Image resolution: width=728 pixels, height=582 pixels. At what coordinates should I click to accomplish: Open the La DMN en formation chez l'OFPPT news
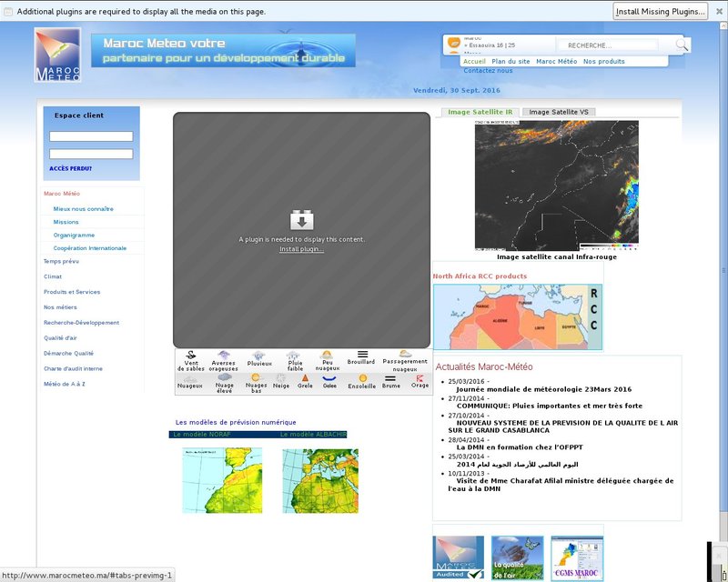[x=520, y=447]
